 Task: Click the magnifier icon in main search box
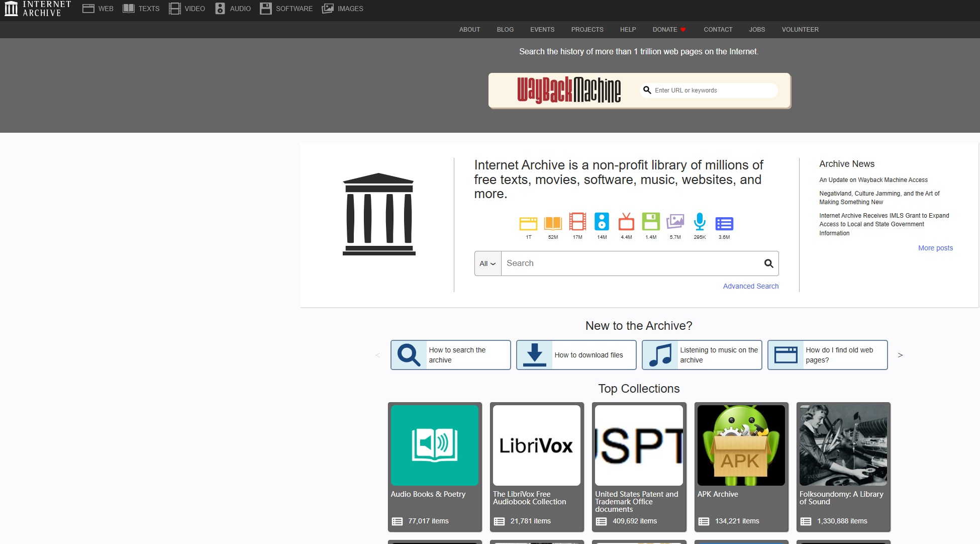coord(768,263)
